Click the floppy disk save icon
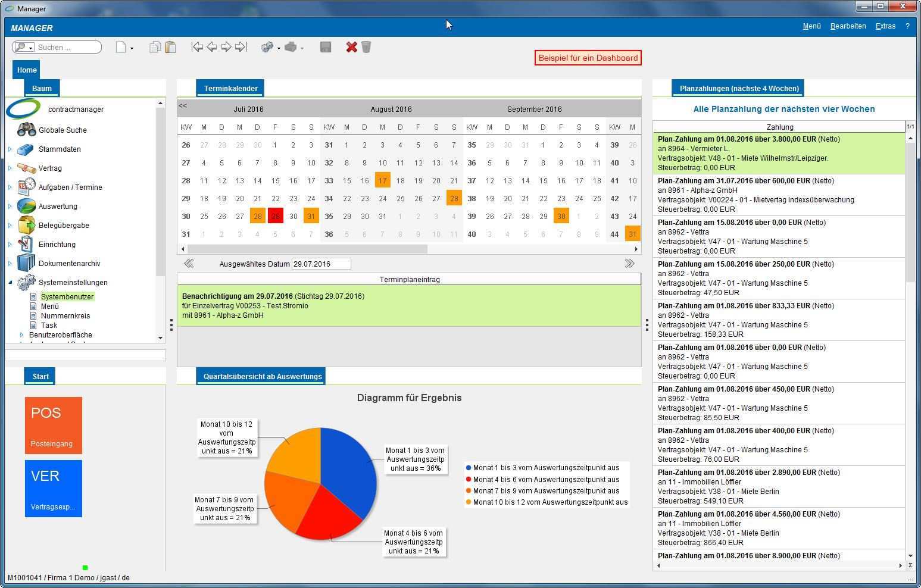The height and width of the screenshot is (588, 921). pos(325,47)
